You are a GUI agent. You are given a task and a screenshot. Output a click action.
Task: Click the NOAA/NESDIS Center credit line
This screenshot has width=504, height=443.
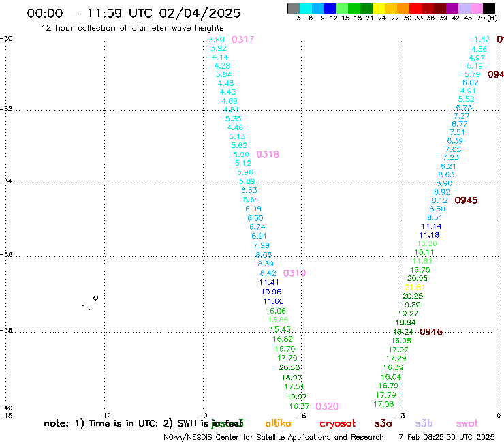point(274,438)
